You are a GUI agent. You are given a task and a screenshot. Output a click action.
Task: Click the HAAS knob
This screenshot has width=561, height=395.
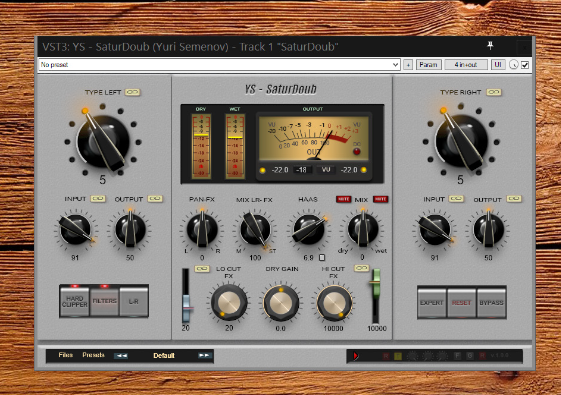(308, 230)
